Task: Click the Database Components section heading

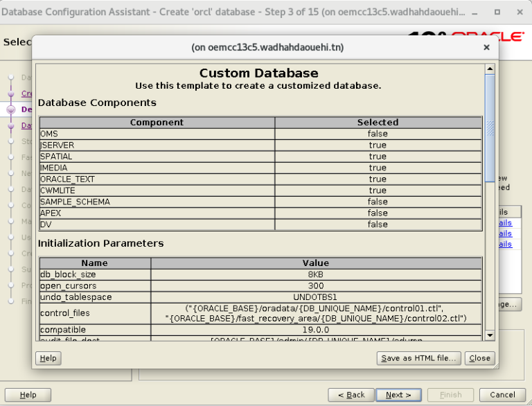Action: tap(97, 103)
